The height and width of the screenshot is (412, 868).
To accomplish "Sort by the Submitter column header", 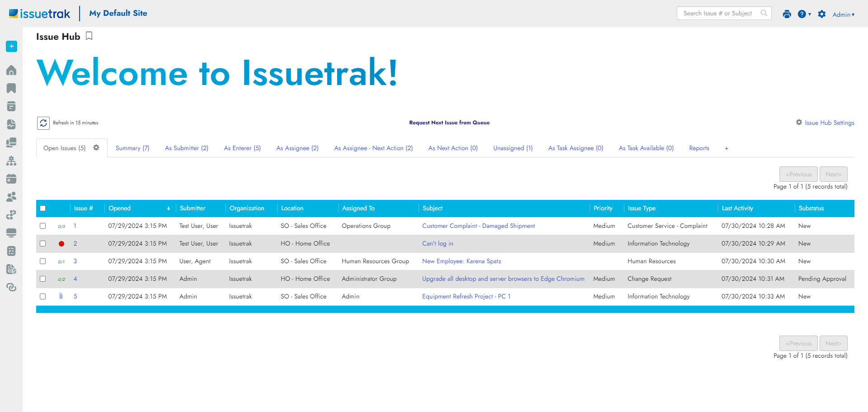I will point(193,208).
